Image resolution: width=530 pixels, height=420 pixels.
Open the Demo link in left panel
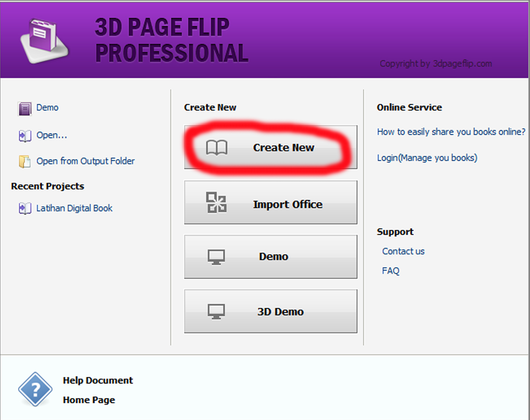tap(47, 108)
